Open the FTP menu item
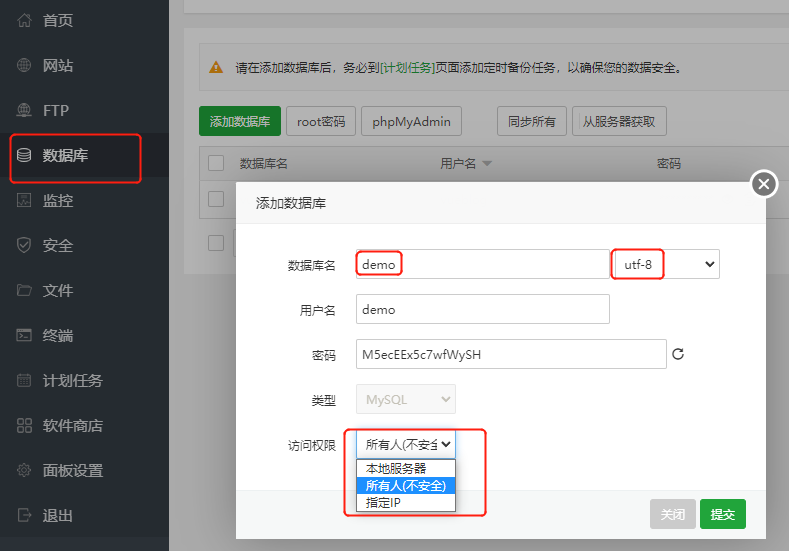789x551 pixels. (x=55, y=110)
